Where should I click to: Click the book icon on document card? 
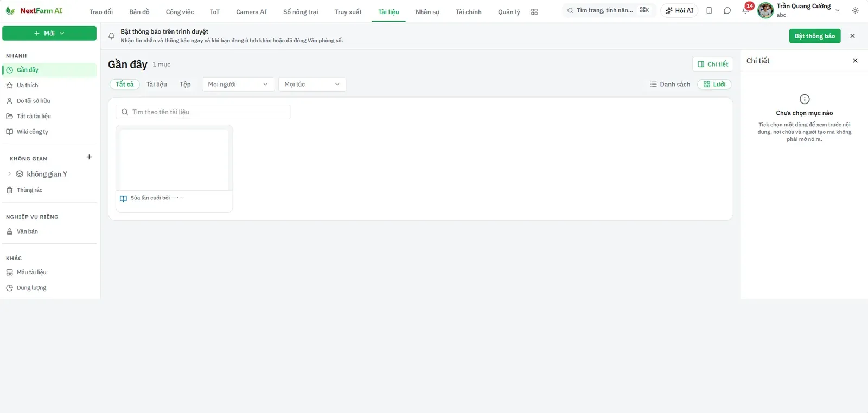[x=123, y=198]
